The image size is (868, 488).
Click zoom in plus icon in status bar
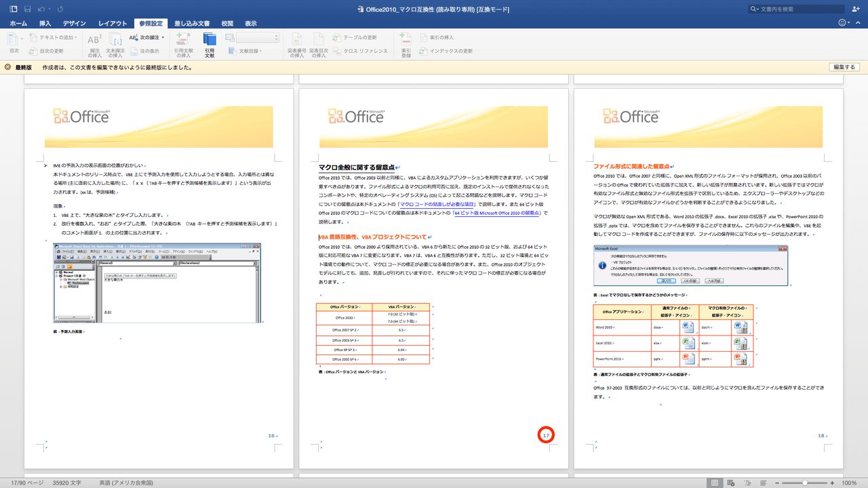(833, 483)
